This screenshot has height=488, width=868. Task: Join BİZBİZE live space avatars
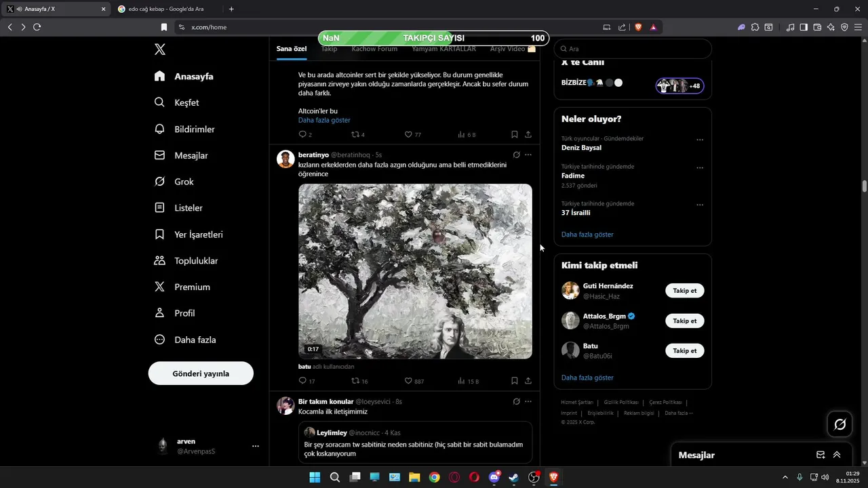[679, 86]
